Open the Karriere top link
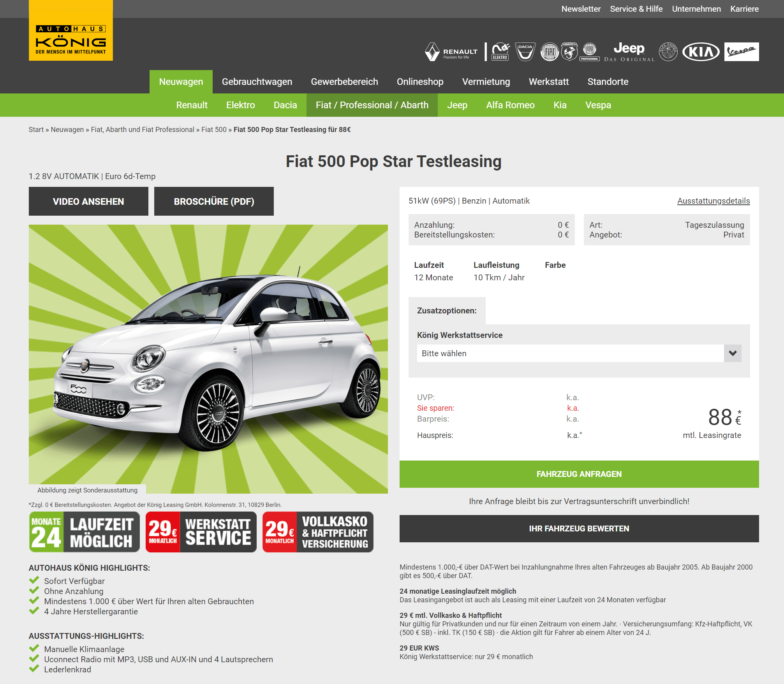Viewport: 784px width, 684px height. 744,9
